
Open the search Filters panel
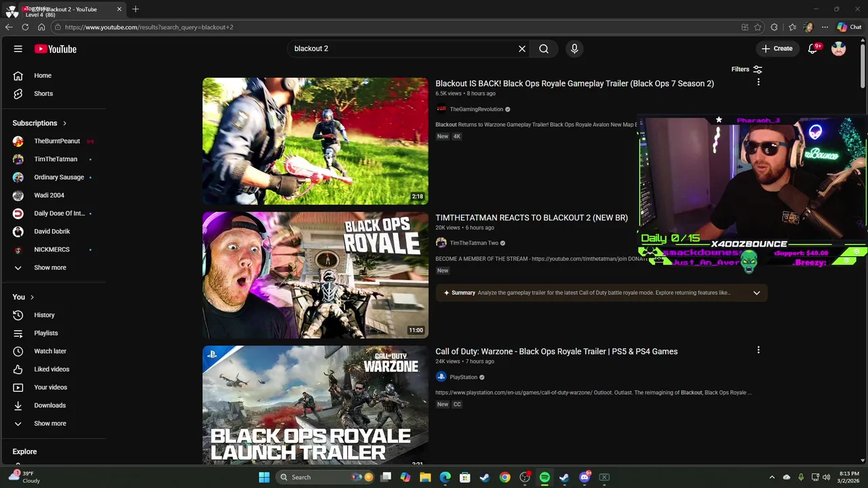pyautogui.click(x=747, y=69)
